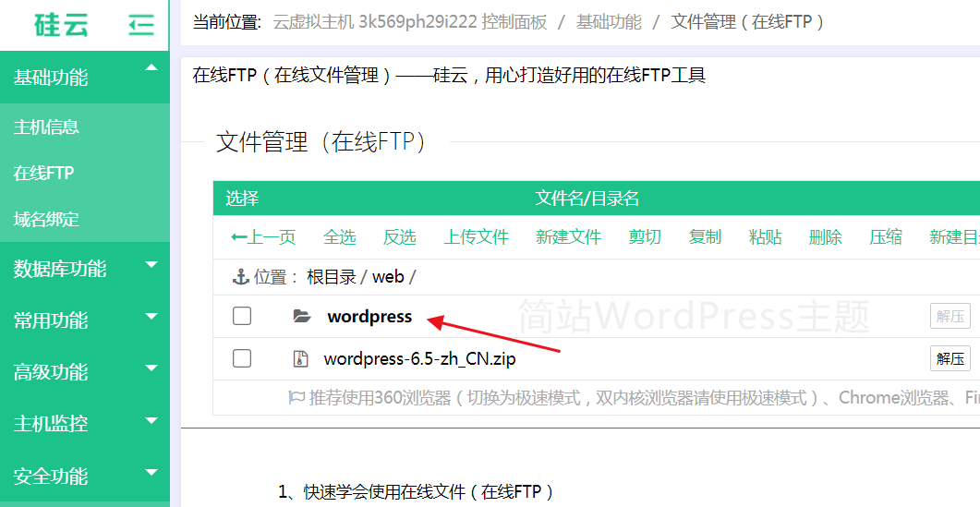
Task: Click the anchor icon beside 位置
Action: tap(240, 277)
